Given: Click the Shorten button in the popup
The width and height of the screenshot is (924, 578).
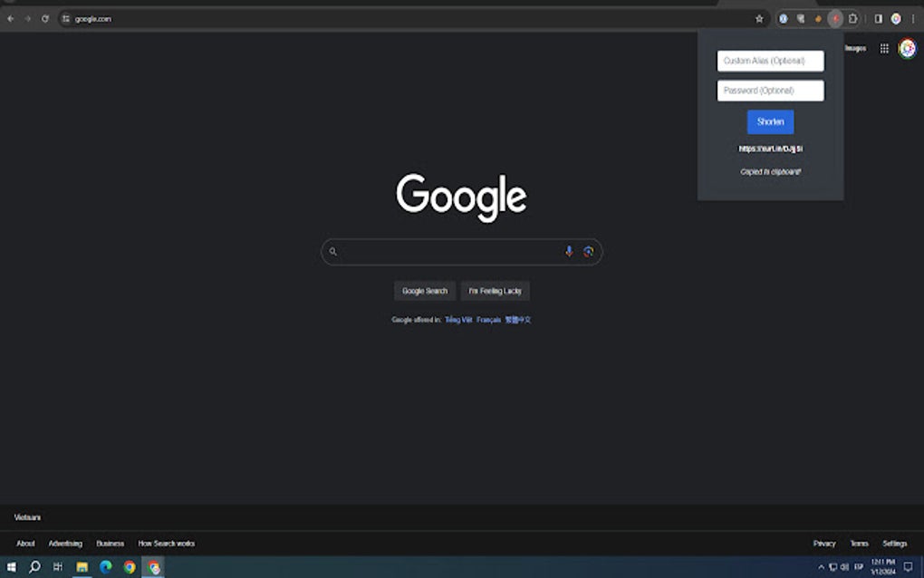Looking at the screenshot, I should click(769, 121).
